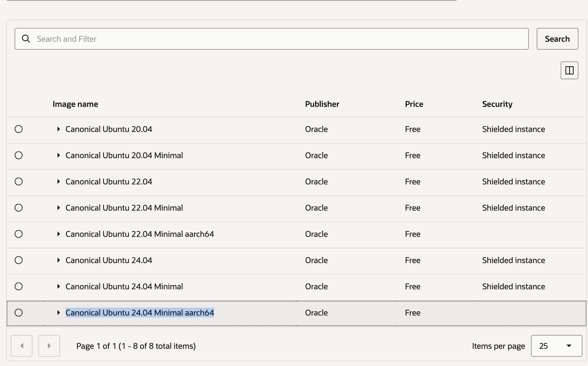
Task: Select the Canonical Ubuntu 20.04 Minimal radio button
Action: coord(19,155)
